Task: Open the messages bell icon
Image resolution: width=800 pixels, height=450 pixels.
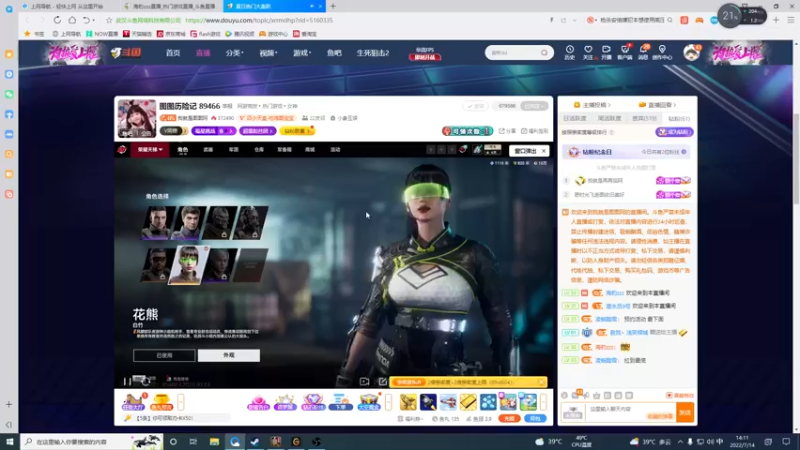Action: (643, 52)
